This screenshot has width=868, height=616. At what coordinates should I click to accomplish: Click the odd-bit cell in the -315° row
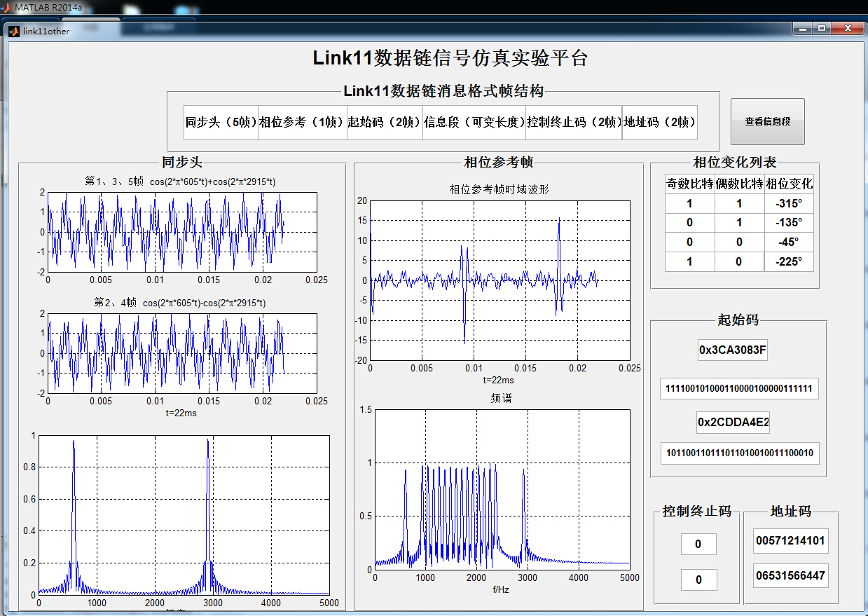[690, 204]
